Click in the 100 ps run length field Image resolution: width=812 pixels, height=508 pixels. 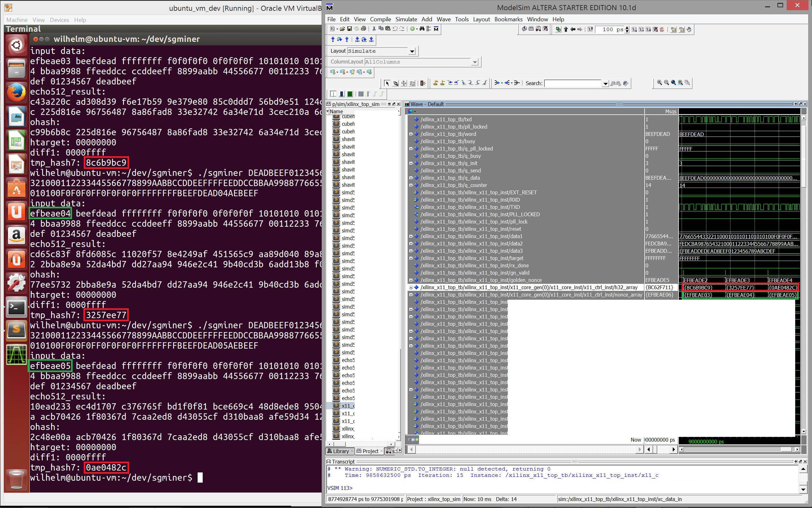pos(610,29)
